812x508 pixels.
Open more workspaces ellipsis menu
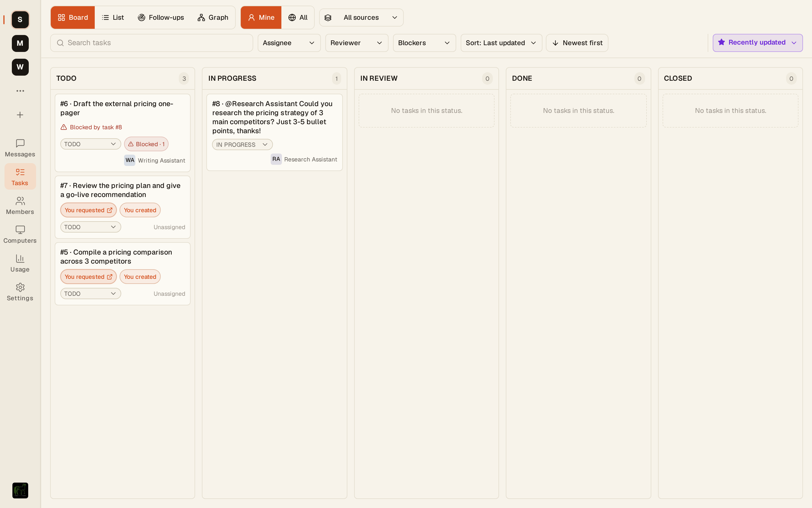pos(20,91)
